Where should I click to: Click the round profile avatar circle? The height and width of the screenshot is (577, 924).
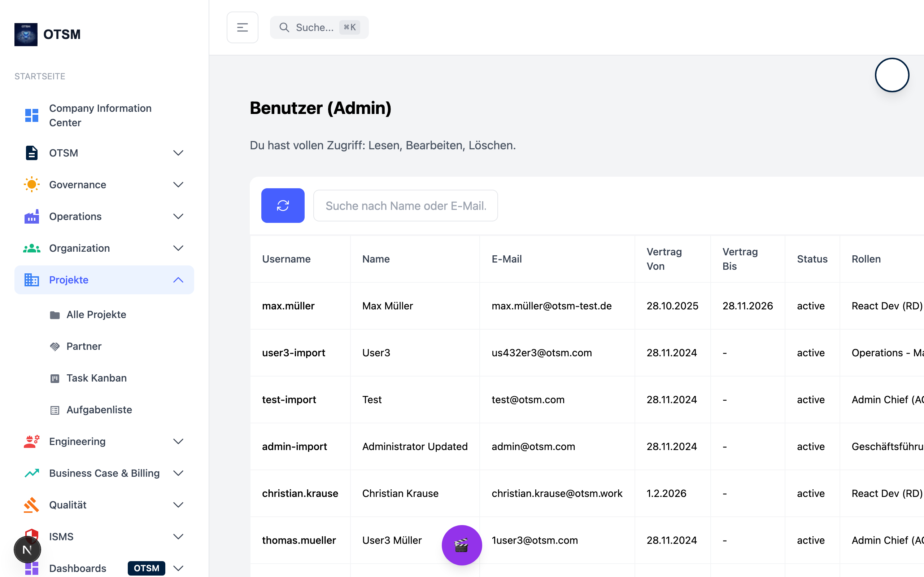click(x=892, y=75)
